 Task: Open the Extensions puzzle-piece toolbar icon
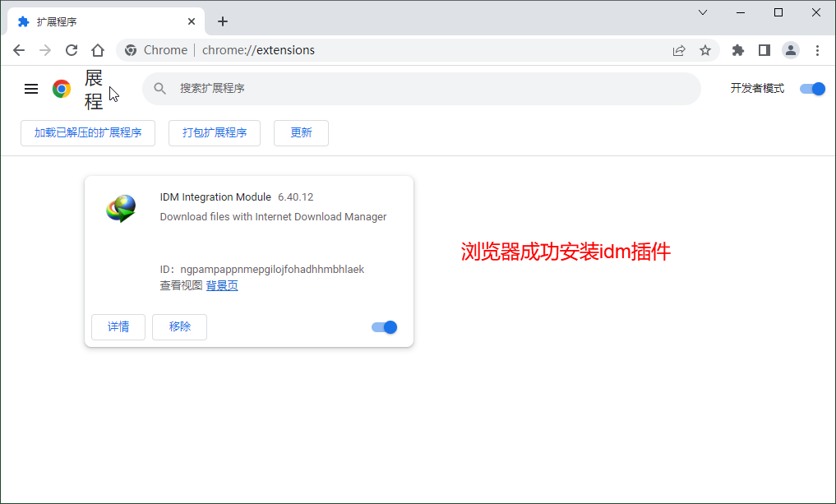[738, 50]
